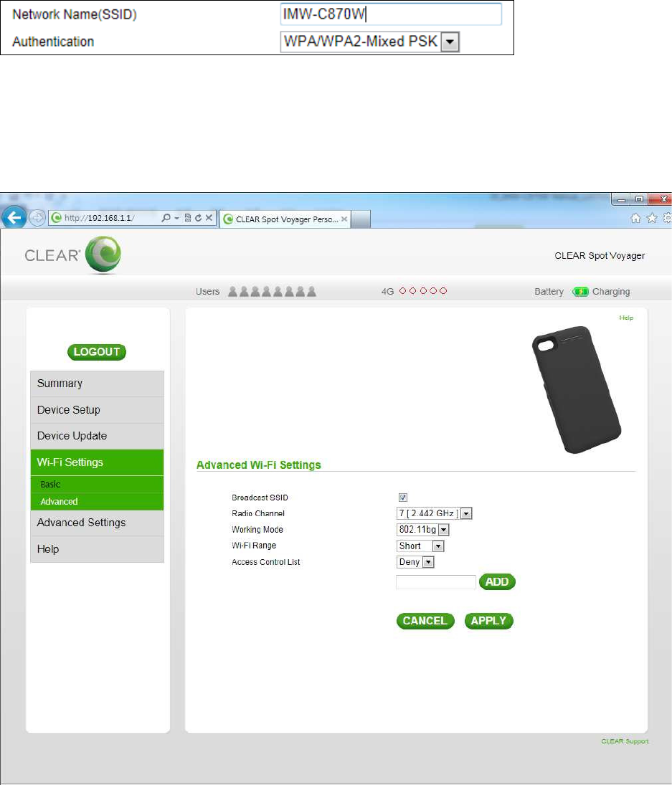Click the Network Name (SSID) input field
This screenshot has height=785, width=672.
(x=391, y=14)
